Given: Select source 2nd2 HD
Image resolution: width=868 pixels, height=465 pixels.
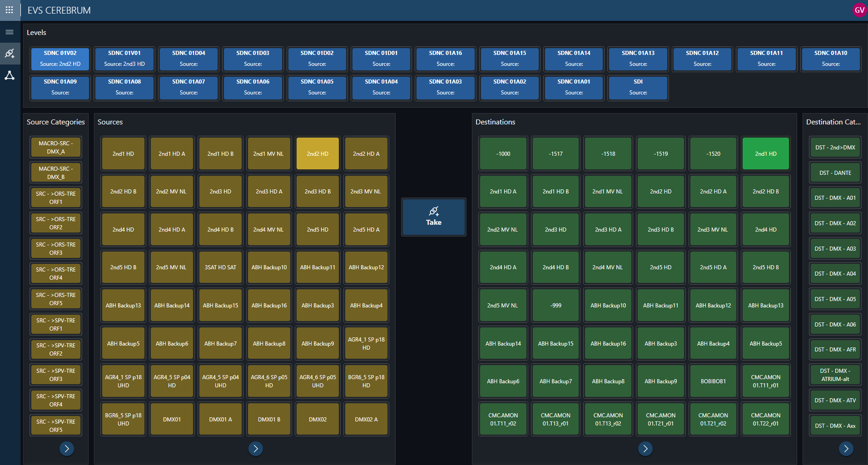Looking at the screenshot, I should 317,153.
